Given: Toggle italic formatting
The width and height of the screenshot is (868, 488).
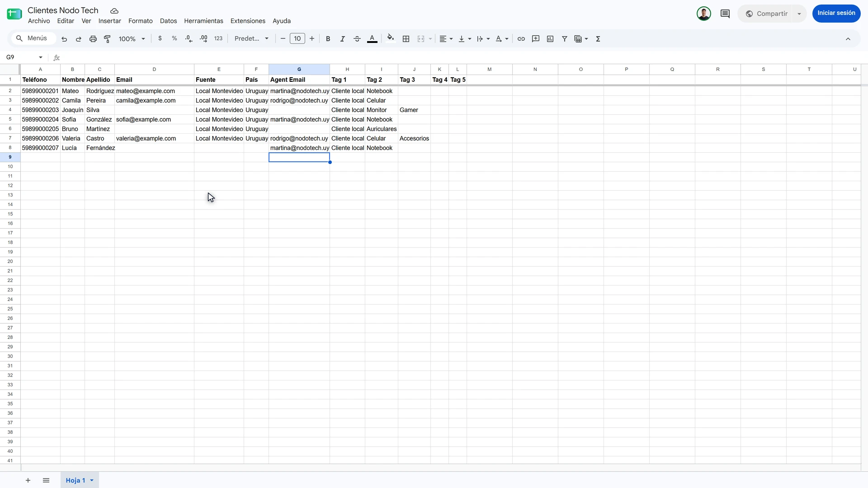Looking at the screenshot, I should [x=343, y=39].
